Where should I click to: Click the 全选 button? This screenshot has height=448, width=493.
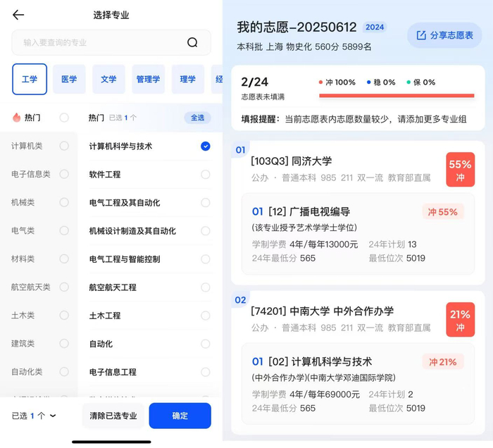point(197,118)
